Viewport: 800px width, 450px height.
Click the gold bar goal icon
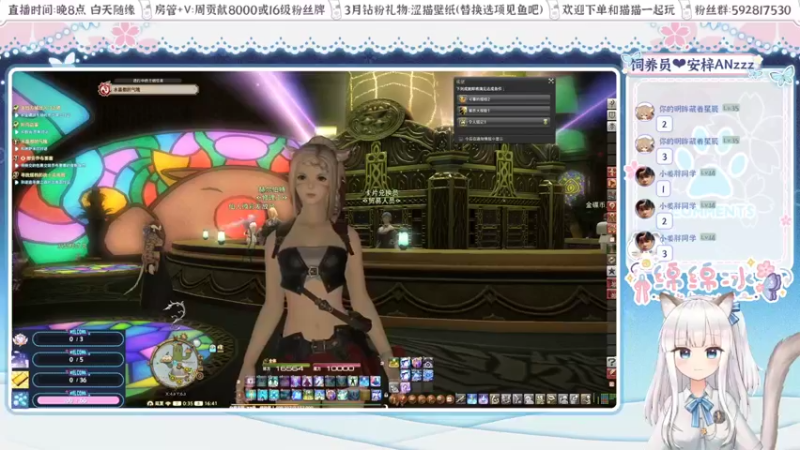[20, 380]
